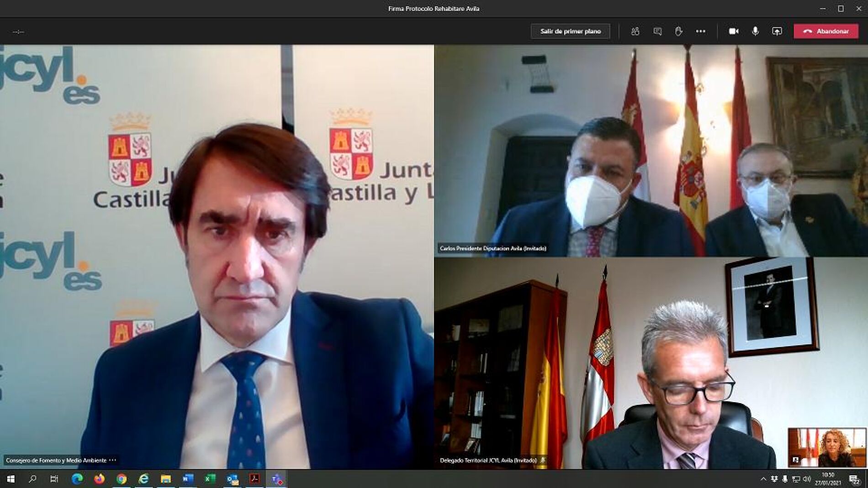Mute the microphone

[x=755, y=31]
